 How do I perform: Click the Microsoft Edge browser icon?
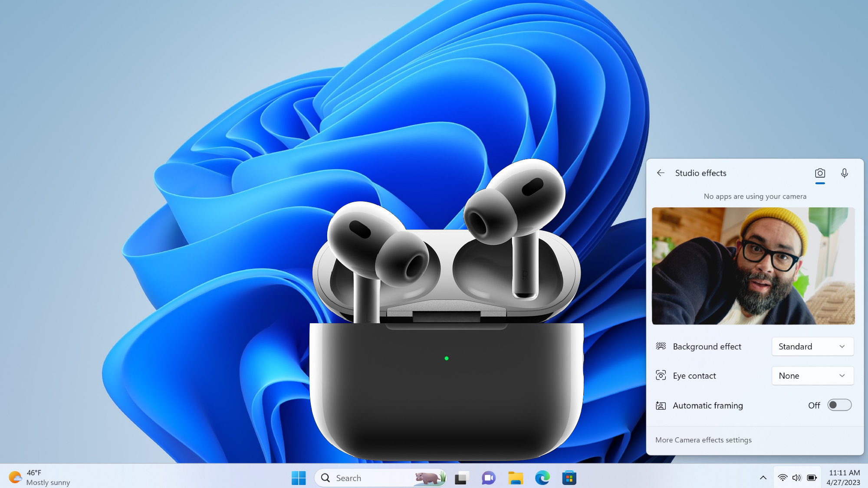pyautogui.click(x=542, y=478)
